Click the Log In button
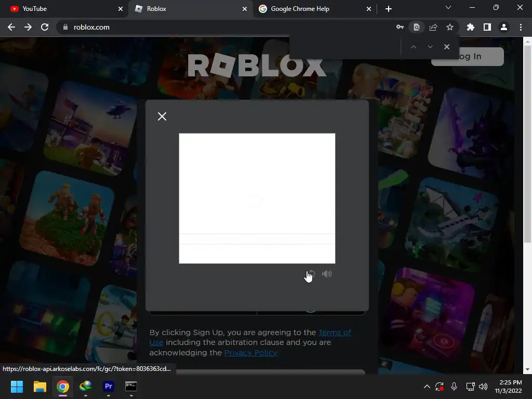Screen dimensions: 532x399 (x=467, y=56)
